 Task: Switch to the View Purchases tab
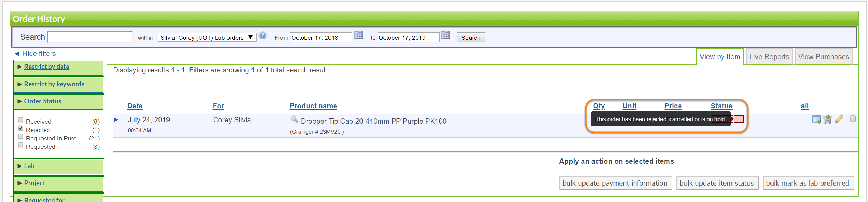tap(823, 57)
